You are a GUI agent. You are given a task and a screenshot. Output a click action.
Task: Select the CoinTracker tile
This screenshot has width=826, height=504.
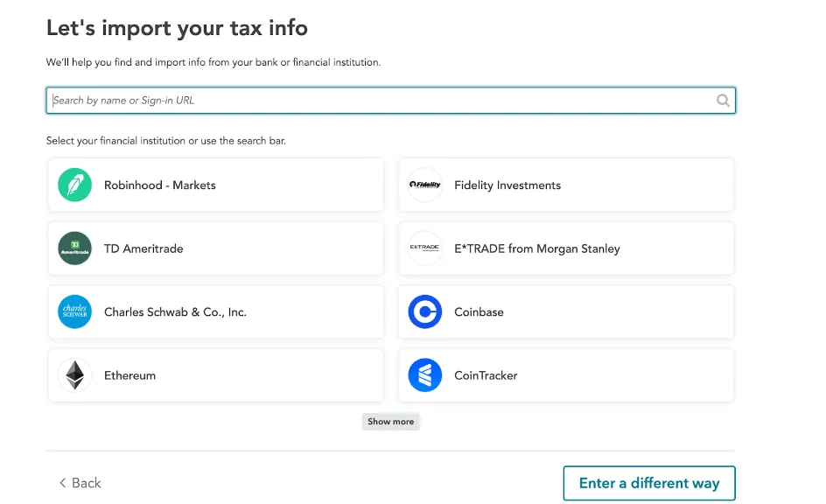point(566,374)
